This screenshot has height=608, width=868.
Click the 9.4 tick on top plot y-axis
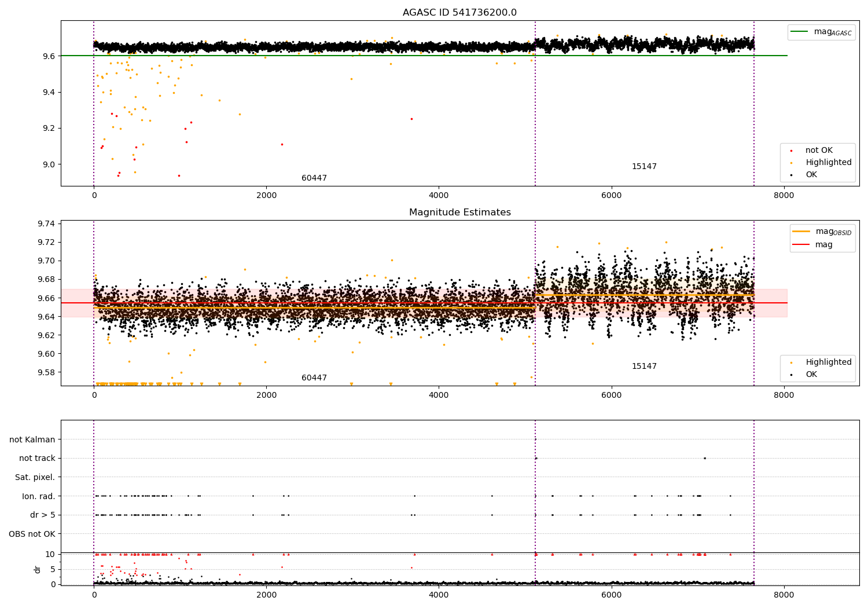(48, 92)
